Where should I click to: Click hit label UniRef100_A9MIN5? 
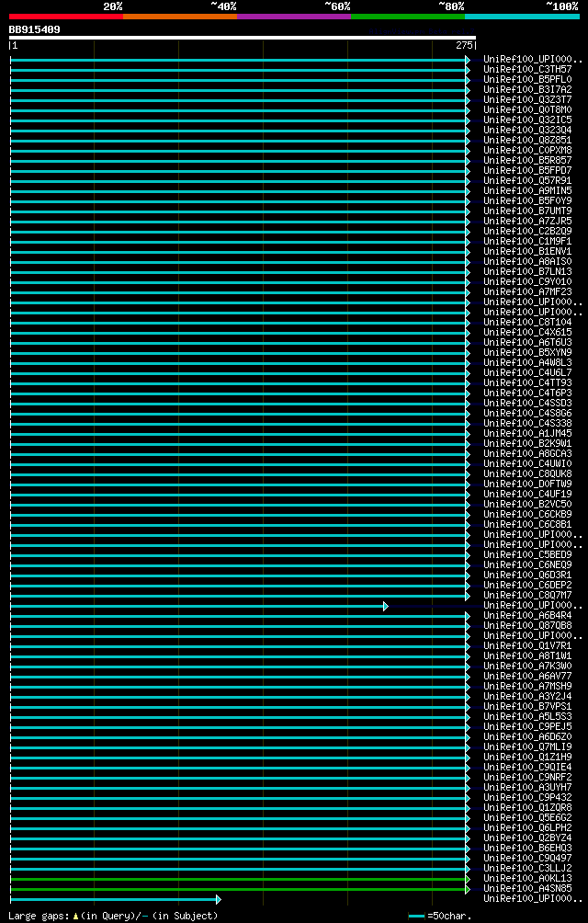tap(527, 190)
